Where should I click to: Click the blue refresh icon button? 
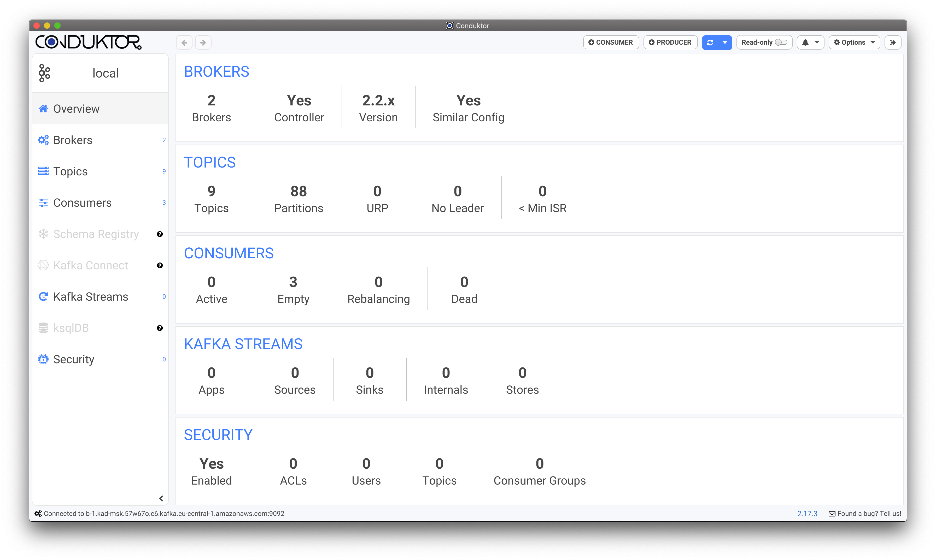click(710, 43)
